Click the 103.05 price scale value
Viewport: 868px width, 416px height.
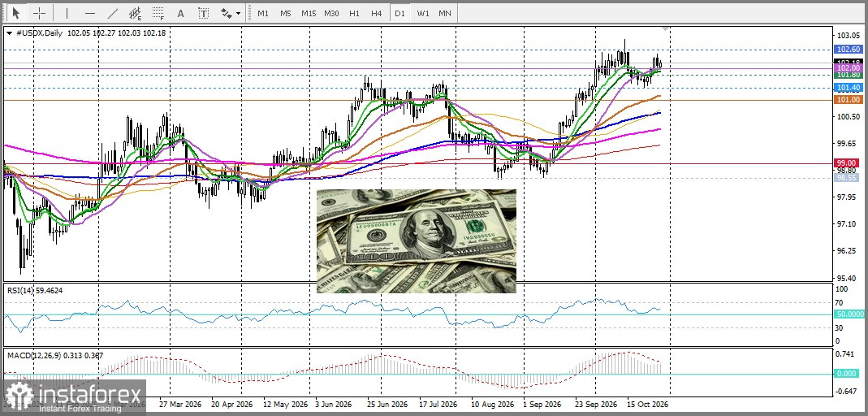(x=848, y=36)
